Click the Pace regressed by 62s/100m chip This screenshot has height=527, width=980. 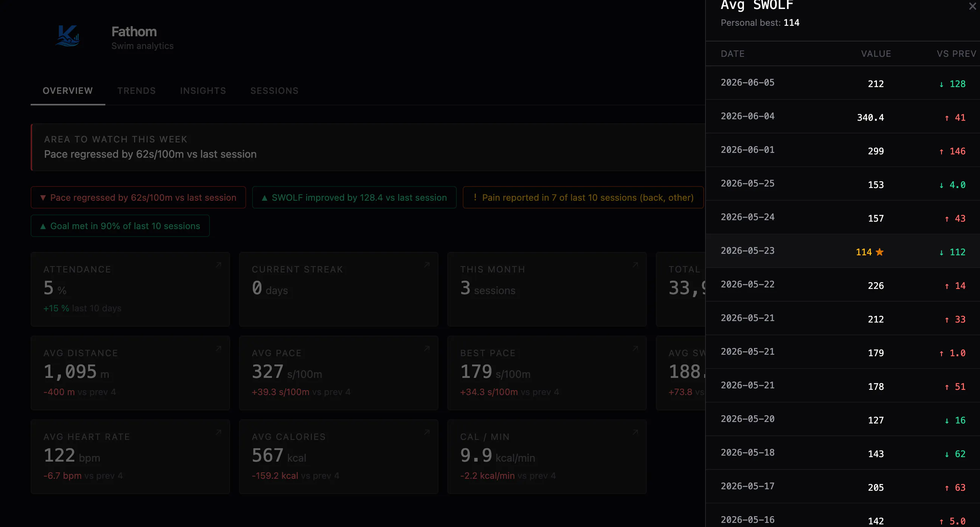pyautogui.click(x=138, y=197)
